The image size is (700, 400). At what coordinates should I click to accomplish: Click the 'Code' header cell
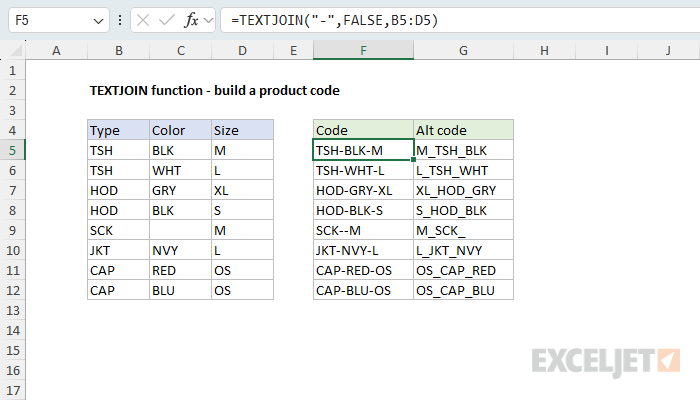click(x=363, y=130)
